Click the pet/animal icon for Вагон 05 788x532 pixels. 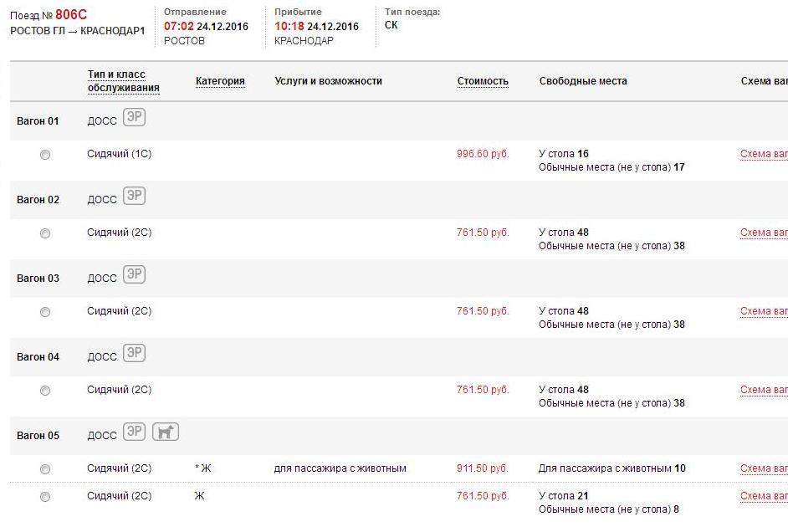coord(166,432)
